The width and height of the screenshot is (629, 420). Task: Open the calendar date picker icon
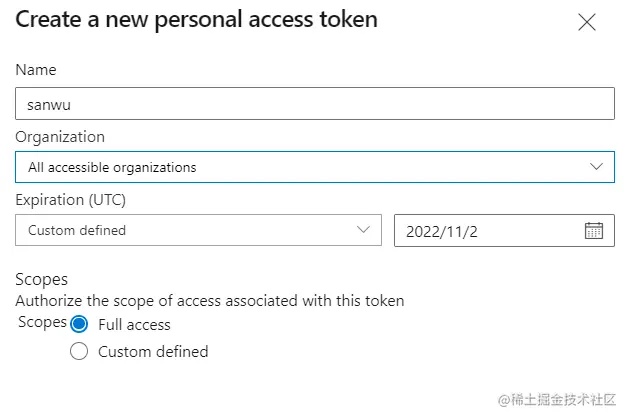coord(593,230)
